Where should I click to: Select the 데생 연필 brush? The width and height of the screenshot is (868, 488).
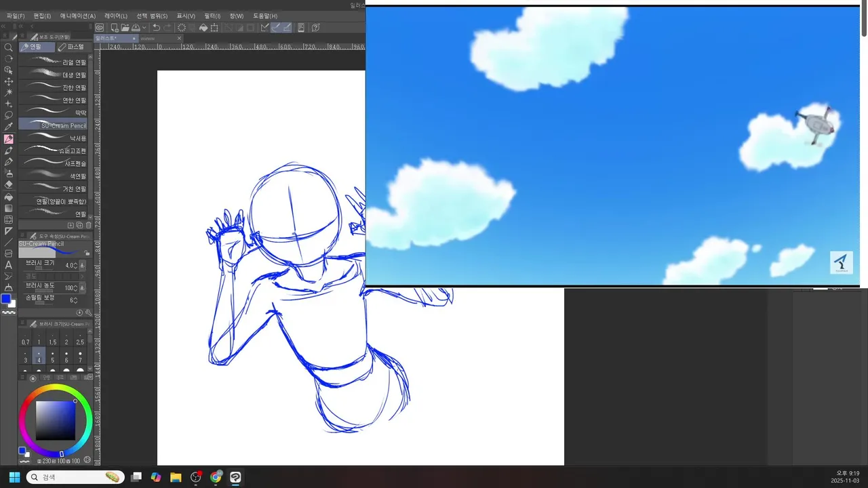[x=53, y=75]
